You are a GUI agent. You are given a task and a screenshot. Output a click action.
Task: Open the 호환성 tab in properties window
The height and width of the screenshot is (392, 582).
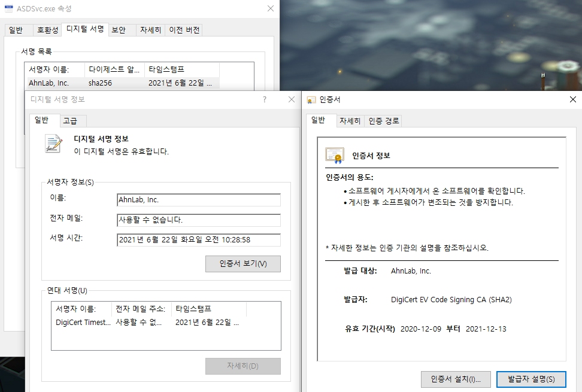pos(47,30)
